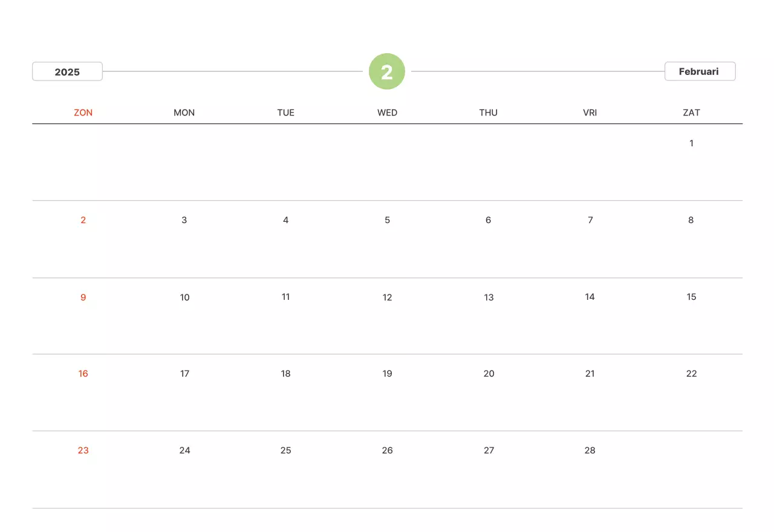The image size is (774, 532).
Task: Click date 28, the last day
Action: tap(590, 450)
